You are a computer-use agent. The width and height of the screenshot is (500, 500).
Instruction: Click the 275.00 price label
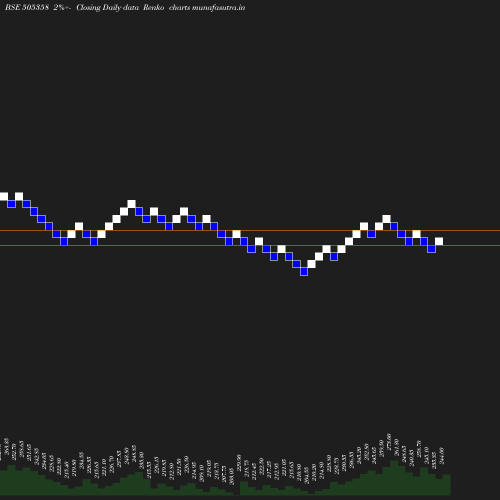(x=389, y=442)
